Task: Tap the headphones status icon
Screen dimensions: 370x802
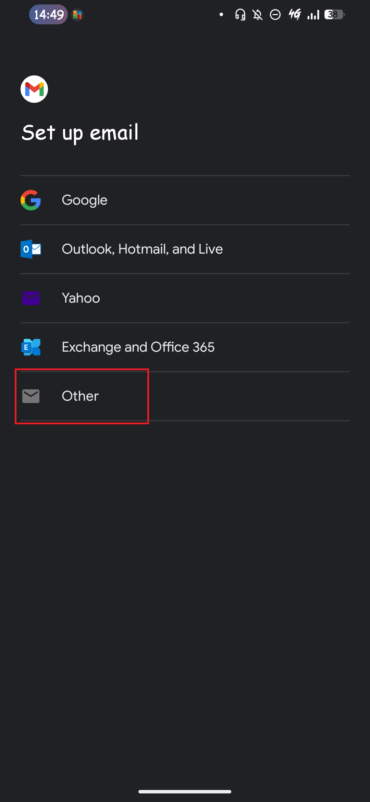Action: click(240, 15)
